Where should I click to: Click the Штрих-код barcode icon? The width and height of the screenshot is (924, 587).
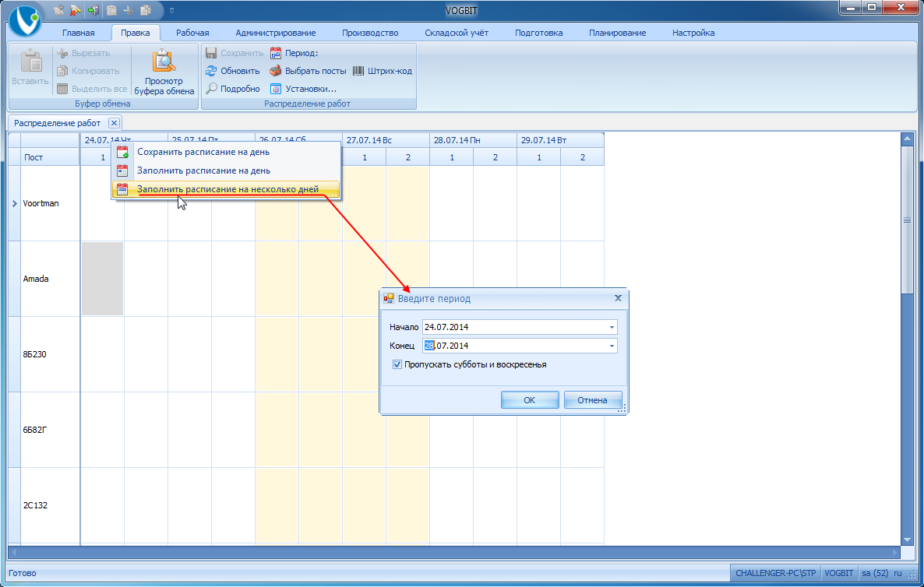coord(358,72)
